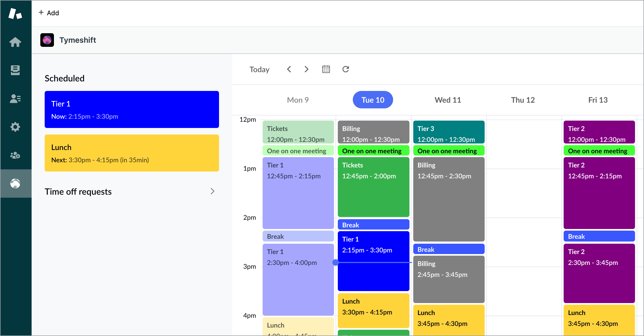Screen dimensions: 644x336
Task: Click the Zendesk logo icon
Action: click(15, 13)
